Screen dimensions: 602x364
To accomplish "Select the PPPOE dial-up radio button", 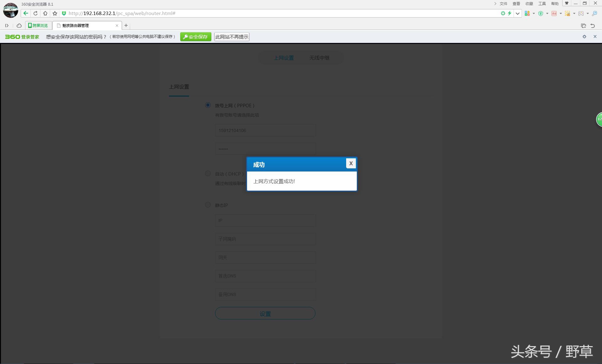I will (208, 105).
